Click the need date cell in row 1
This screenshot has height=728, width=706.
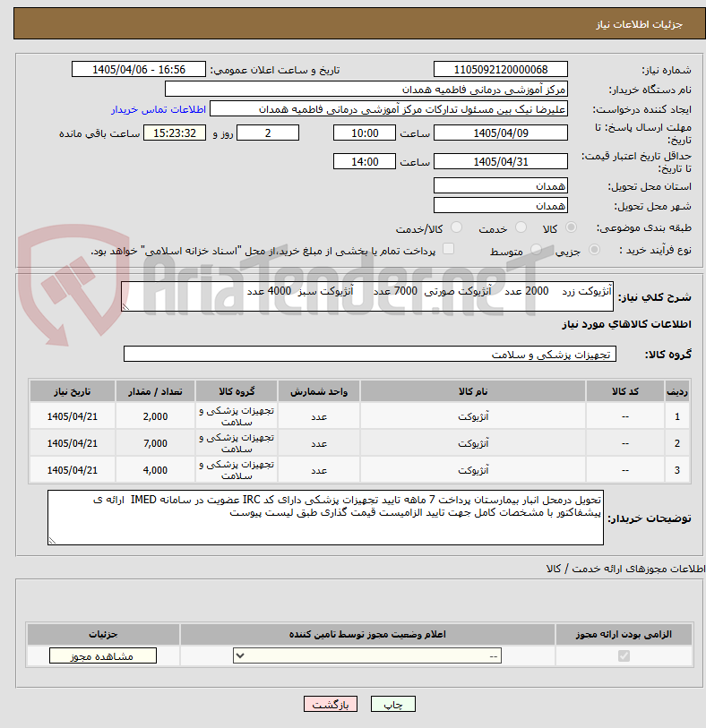[72, 416]
